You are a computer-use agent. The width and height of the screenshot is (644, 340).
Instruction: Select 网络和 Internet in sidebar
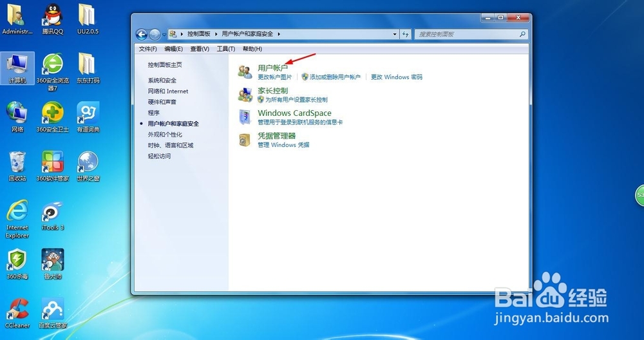pos(168,91)
